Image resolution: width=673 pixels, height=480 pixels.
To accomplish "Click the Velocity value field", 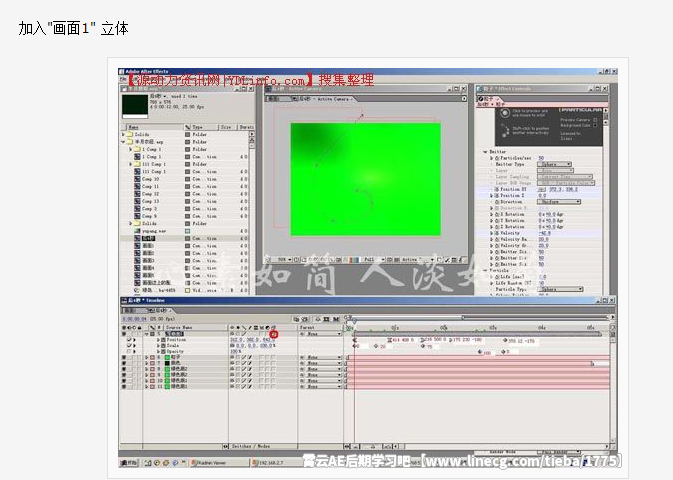I will click(545, 233).
